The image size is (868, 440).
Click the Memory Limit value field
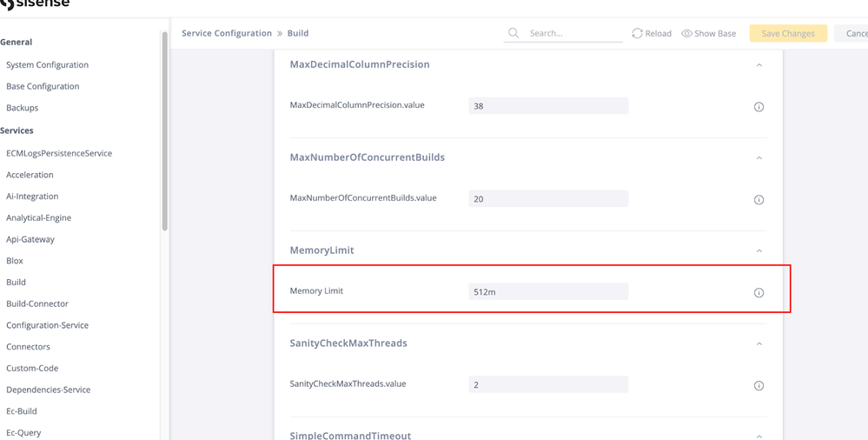click(x=547, y=292)
